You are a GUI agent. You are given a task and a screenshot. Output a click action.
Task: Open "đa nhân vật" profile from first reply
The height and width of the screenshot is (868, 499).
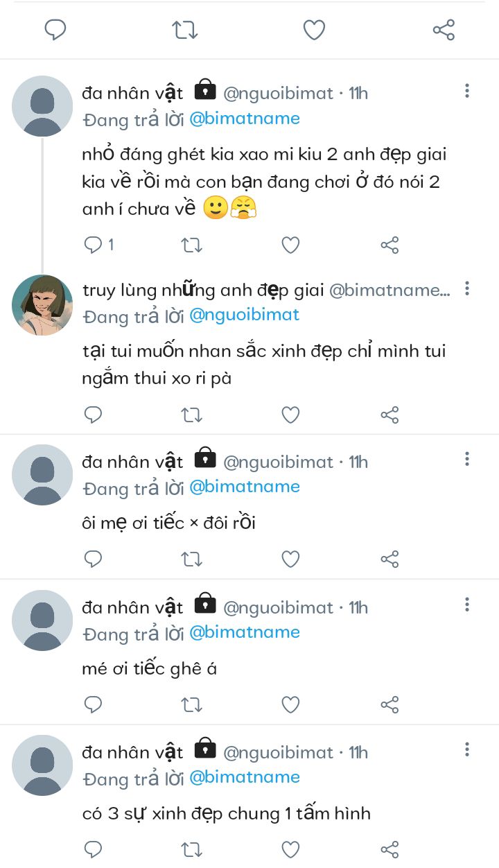pos(132,92)
